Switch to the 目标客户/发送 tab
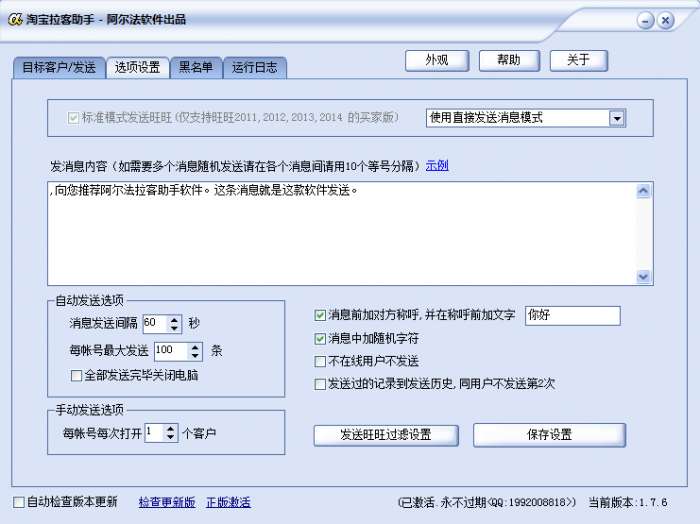 tap(59, 68)
